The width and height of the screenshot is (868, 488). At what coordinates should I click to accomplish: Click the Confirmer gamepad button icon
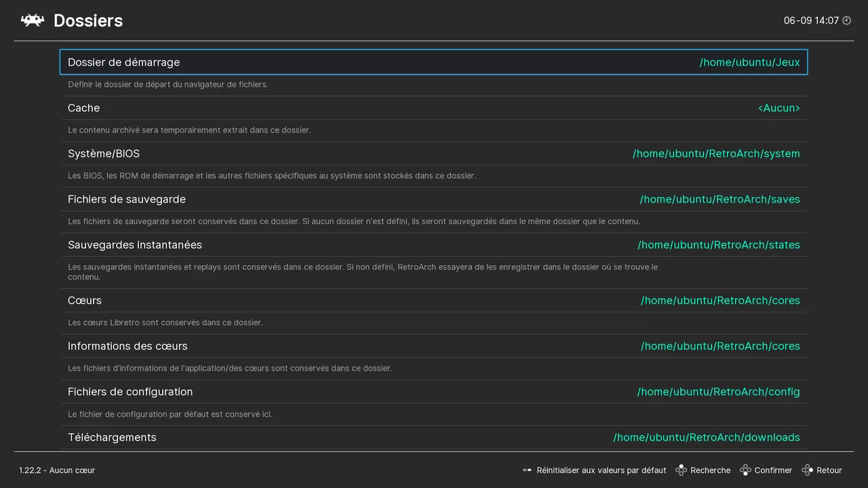coord(745,470)
